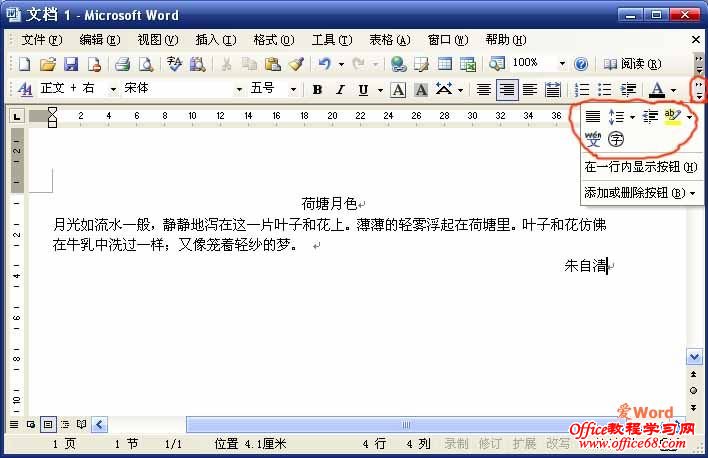Insert a hyperlink using globe icon
This screenshot has height=458, width=708.
click(x=398, y=64)
